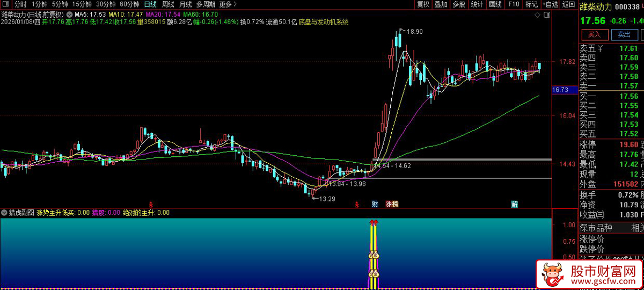Click the 涨停 value 19.60
The height and width of the screenshot is (290, 644).
628,144
